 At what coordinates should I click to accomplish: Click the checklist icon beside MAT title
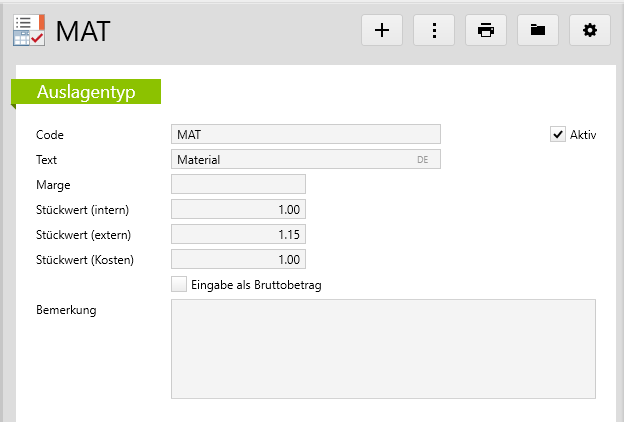(x=28, y=30)
